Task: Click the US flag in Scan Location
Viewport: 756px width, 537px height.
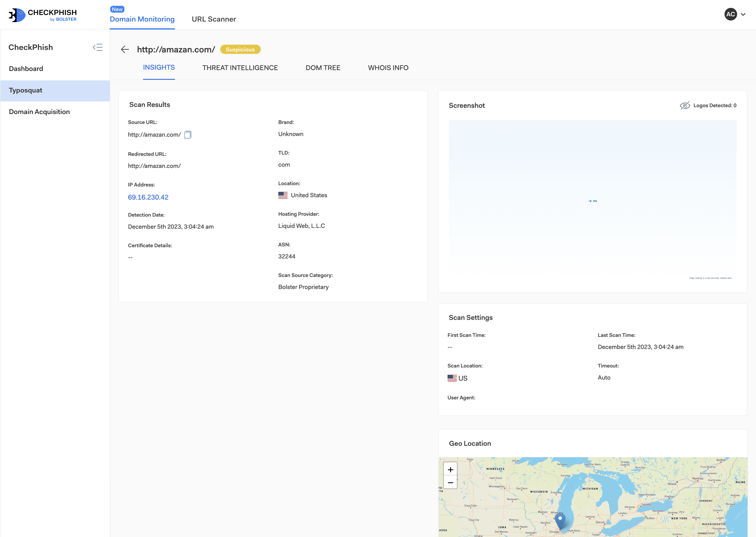Action: pos(452,378)
